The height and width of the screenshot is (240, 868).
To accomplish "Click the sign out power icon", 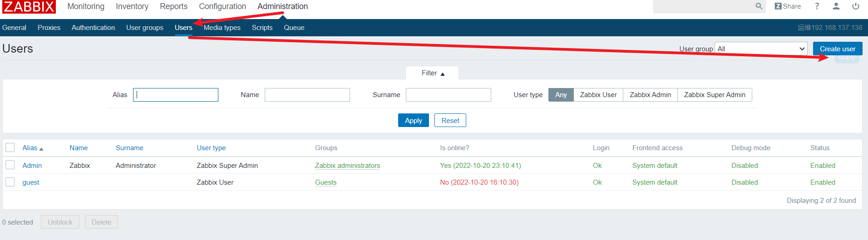I will click(856, 6).
